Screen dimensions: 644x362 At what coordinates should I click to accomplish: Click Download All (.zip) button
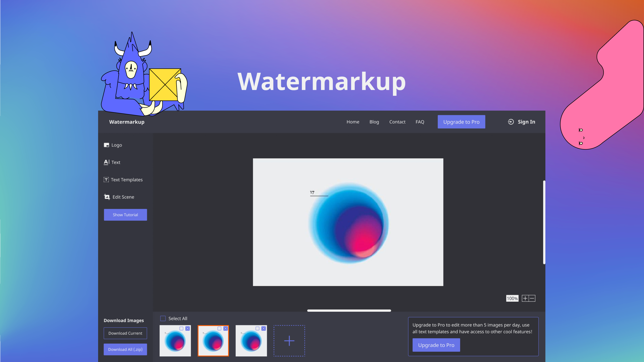(125, 349)
